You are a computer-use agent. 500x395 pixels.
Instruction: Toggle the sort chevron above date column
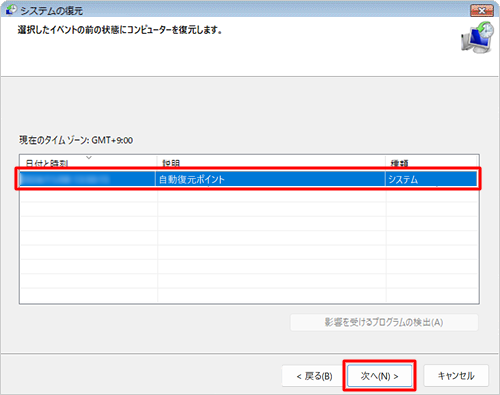[x=89, y=158]
